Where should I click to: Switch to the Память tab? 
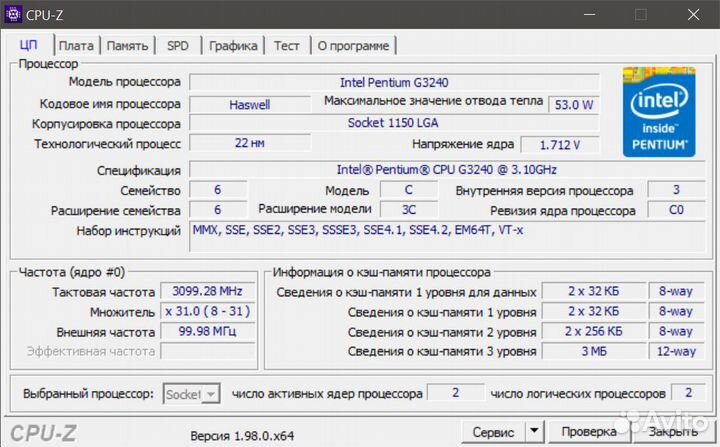click(x=127, y=46)
